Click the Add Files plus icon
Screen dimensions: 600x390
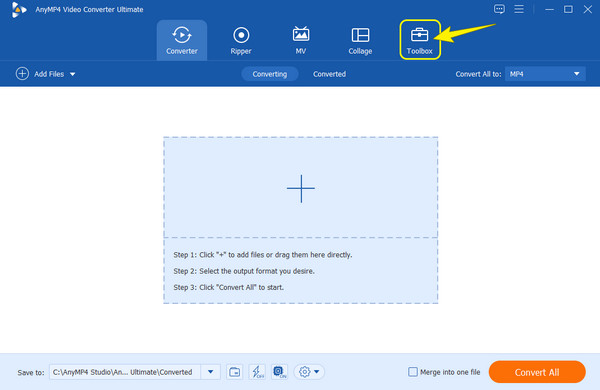[x=22, y=73]
